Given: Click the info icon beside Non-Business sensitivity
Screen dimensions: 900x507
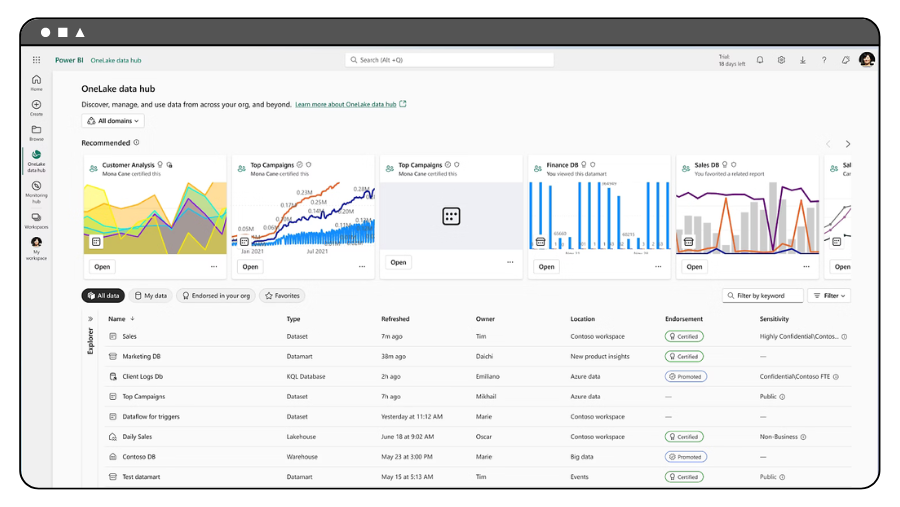Looking at the screenshot, I should point(804,437).
